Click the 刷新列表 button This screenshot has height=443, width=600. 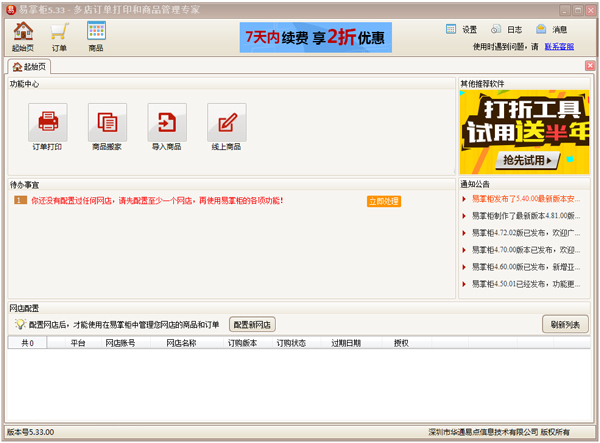click(x=566, y=324)
